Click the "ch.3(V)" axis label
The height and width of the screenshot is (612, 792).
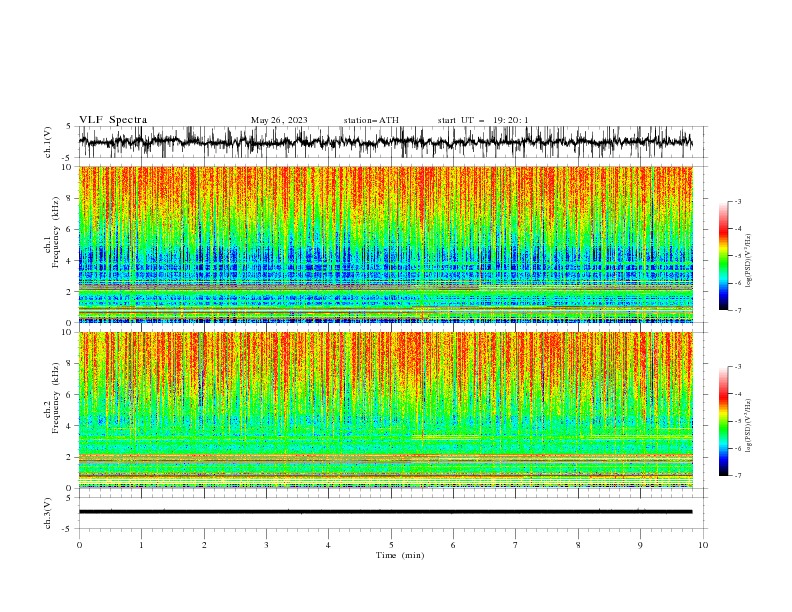pos(48,513)
